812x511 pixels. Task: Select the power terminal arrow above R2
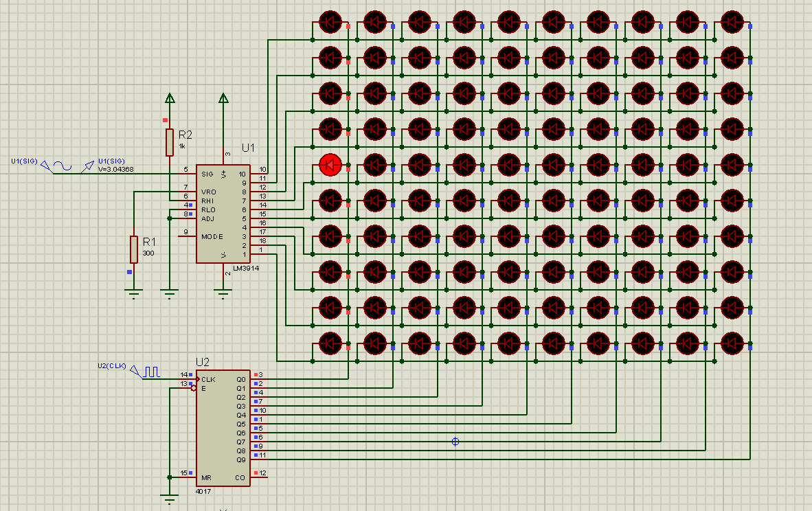pyautogui.click(x=170, y=98)
